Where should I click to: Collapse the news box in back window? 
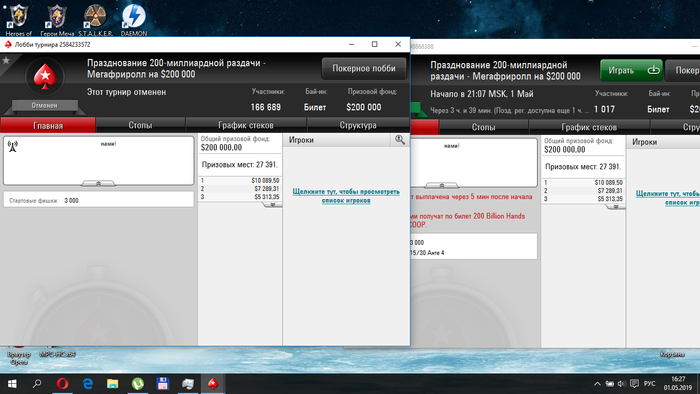click(442, 185)
